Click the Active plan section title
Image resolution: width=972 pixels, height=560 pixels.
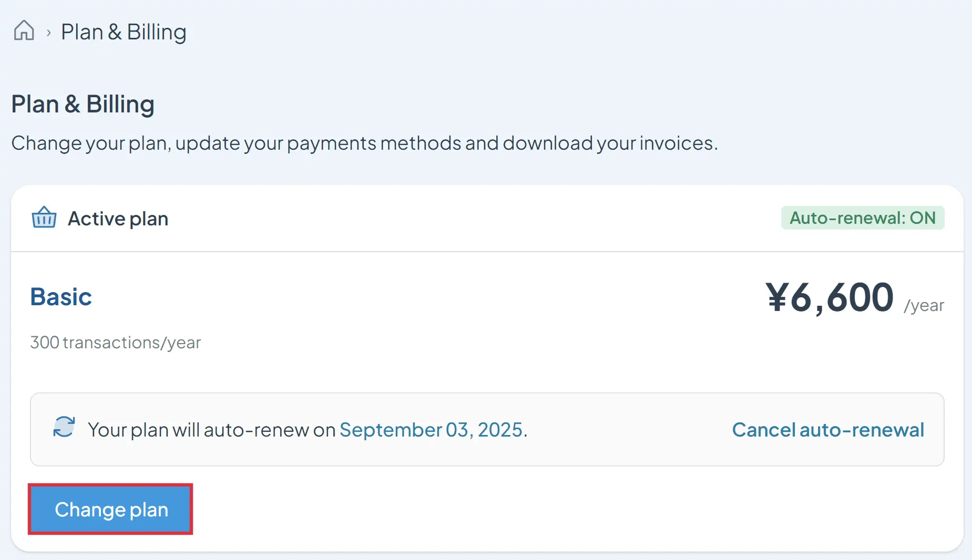pos(118,219)
